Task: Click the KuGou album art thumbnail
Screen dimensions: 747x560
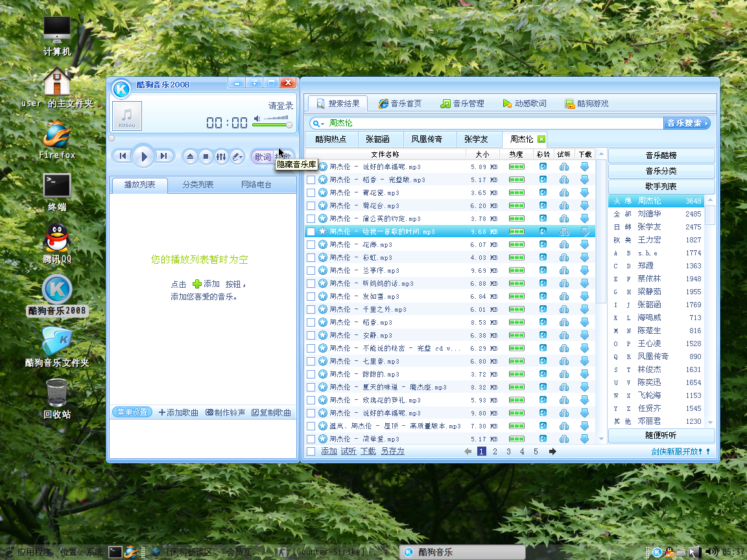Action: click(x=126, y=116)
